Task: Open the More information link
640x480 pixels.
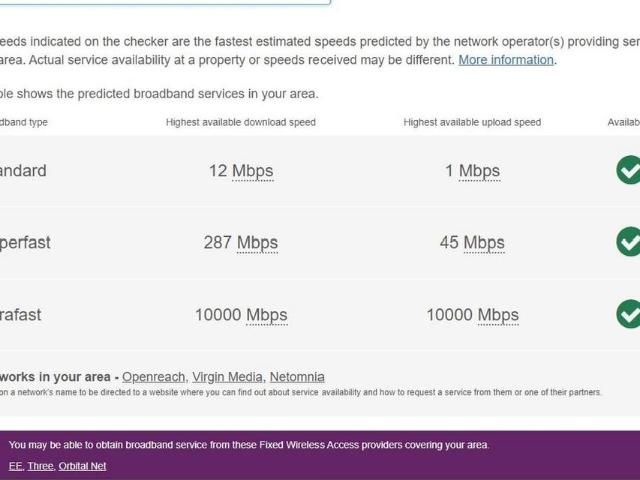Action: (x=505, y=60)
